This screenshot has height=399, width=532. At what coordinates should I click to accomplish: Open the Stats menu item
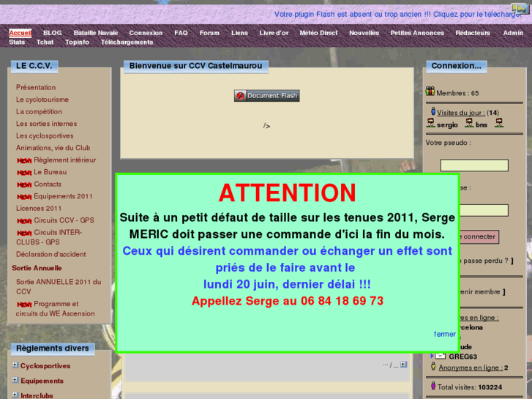pyautogui.click(x=17, y=42)
